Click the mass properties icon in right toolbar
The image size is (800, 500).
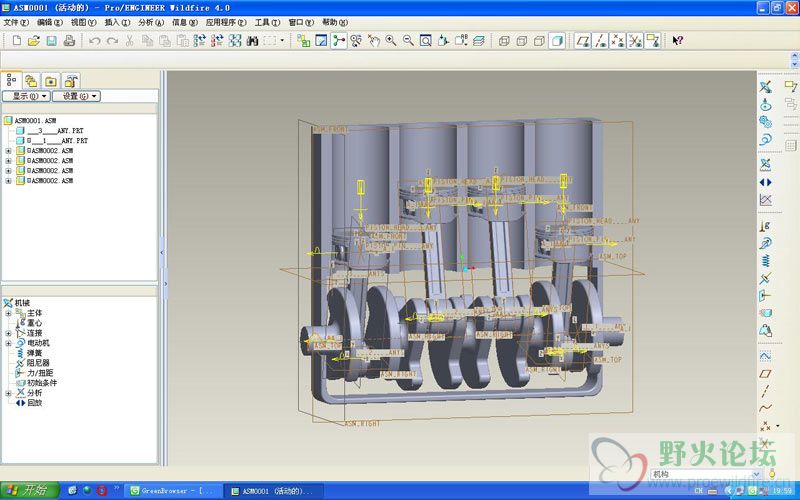(x=765, y=330)
